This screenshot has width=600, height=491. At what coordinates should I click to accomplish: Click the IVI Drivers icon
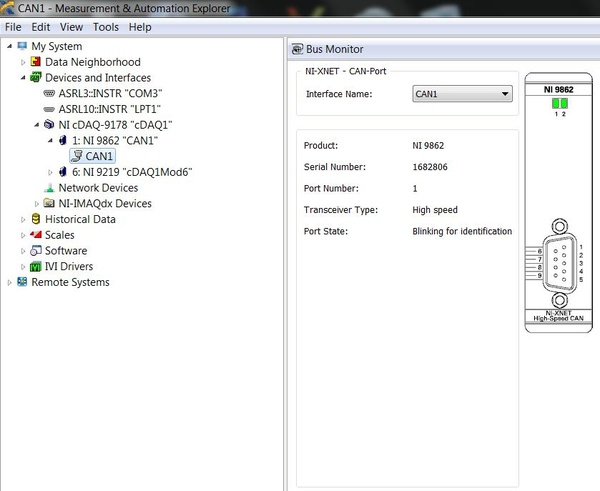(36, 266)
